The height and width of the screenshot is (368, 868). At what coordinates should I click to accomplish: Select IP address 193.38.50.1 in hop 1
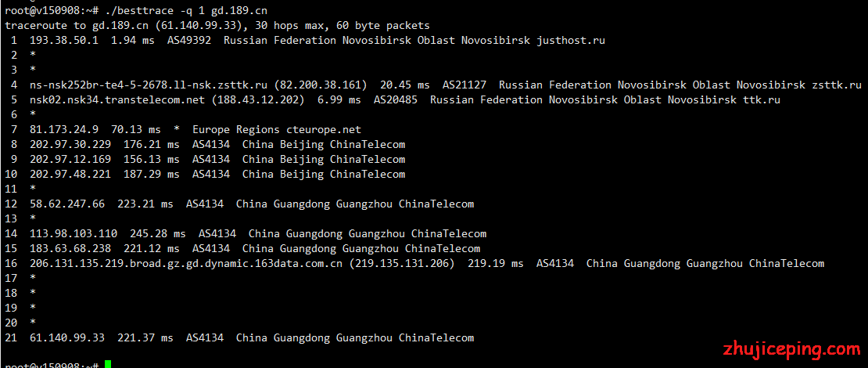point(63,41)
